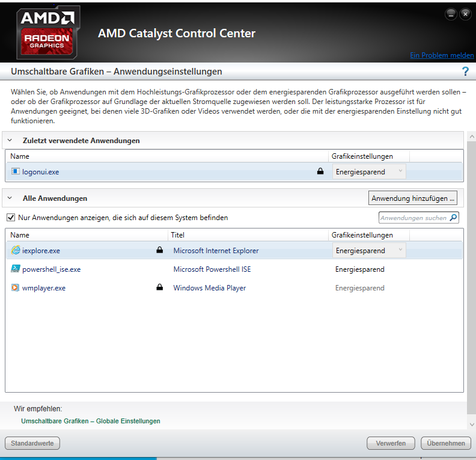
Task: Click the magnifier icon in the search box
Action: pos(453,218)
